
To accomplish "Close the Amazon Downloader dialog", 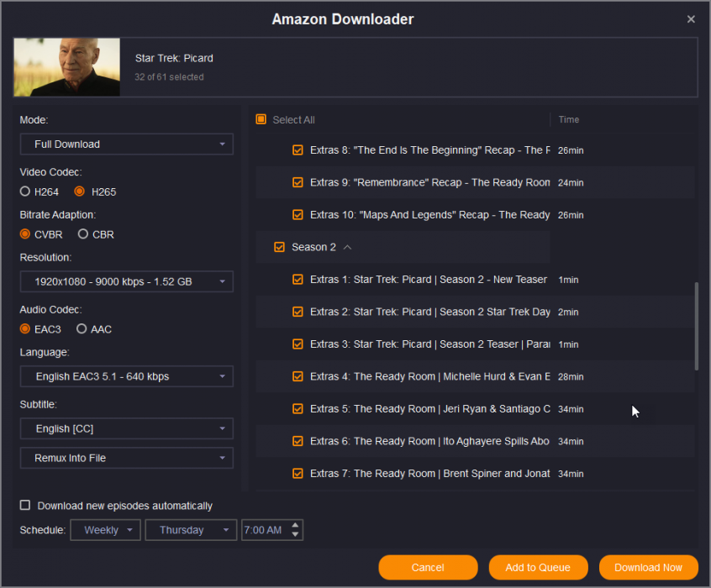I will (x=691, y=19).
